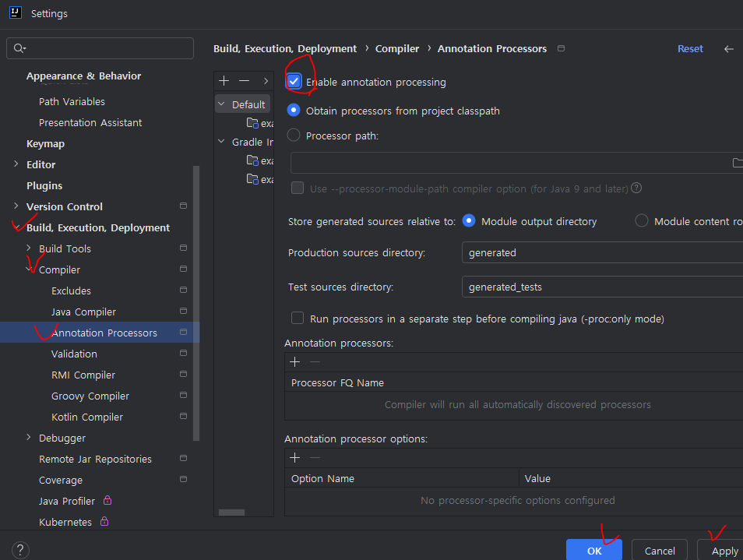Click project-level icon next to Groovy Compiler

[x=183, y=395]
